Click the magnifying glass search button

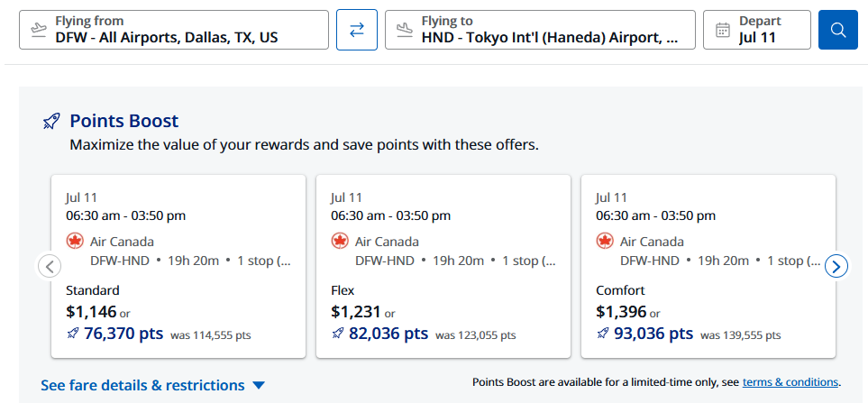point(838,30)
